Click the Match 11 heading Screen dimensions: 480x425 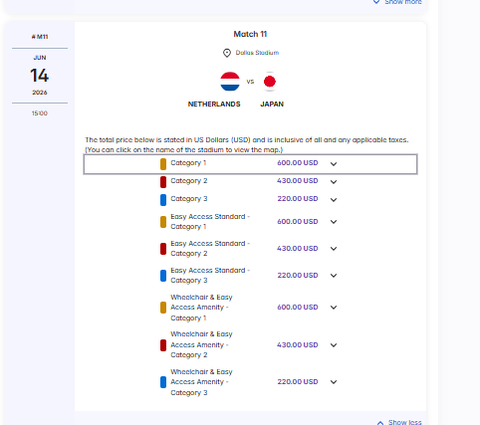pos(250,34)
